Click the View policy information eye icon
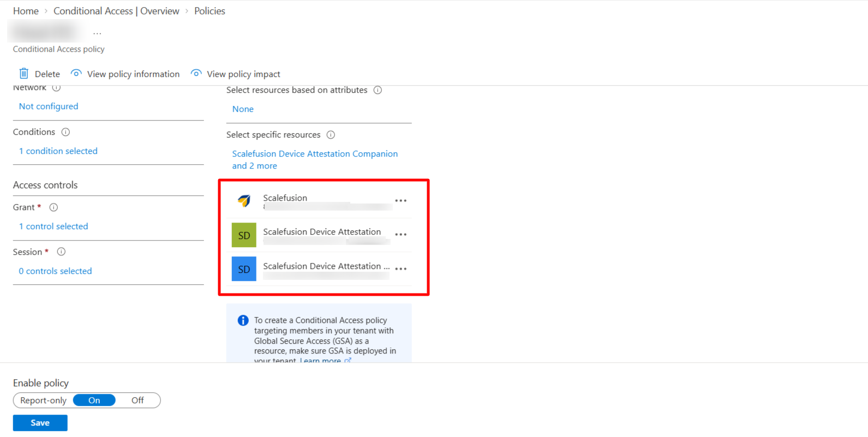Image resolution: width=868 pixels, height=437 pixels. coord(76,73)
